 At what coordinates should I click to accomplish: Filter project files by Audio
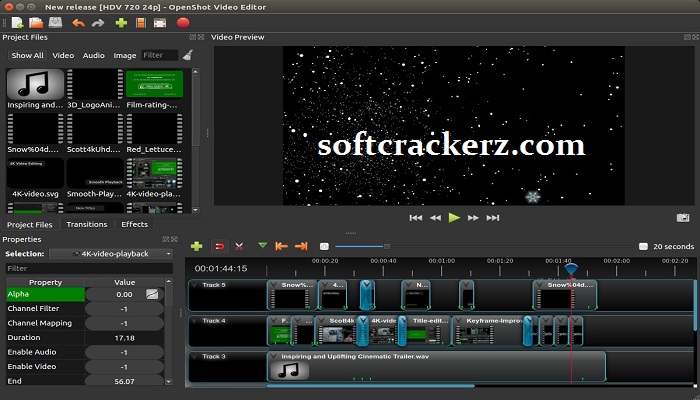click(x=94, y=55)
